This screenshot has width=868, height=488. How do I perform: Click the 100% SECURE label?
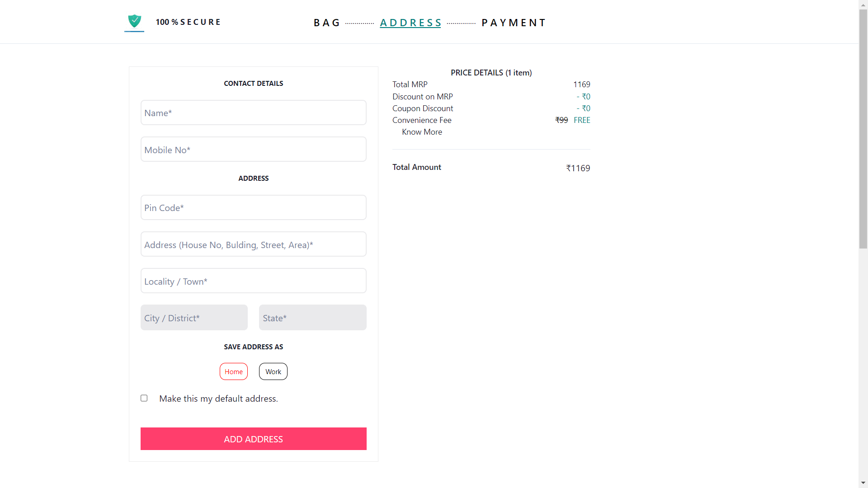tap(188, 22)
